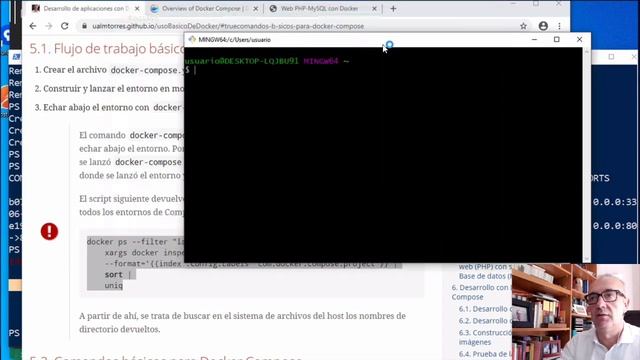Open the Chrome three-dot menu
Viewport: 640px width, 360px height.
559,26
